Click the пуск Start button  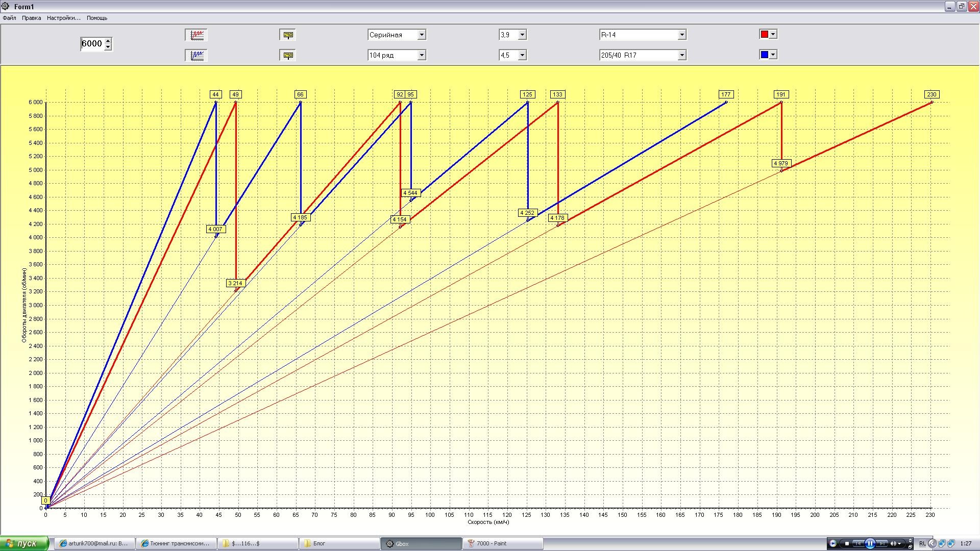24,543
